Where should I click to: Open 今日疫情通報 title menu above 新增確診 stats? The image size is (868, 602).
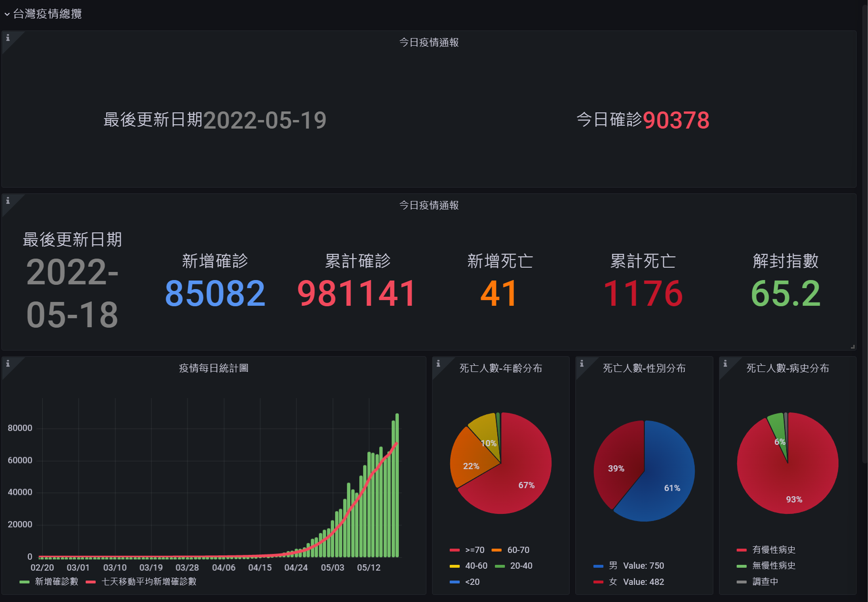click(x=429, y=205)
